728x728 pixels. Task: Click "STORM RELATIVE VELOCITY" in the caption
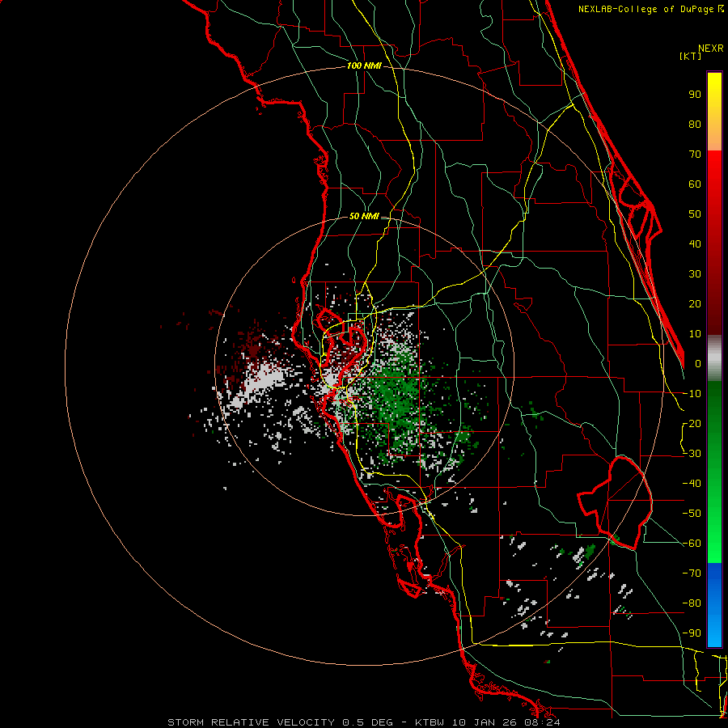click(251, 722)
